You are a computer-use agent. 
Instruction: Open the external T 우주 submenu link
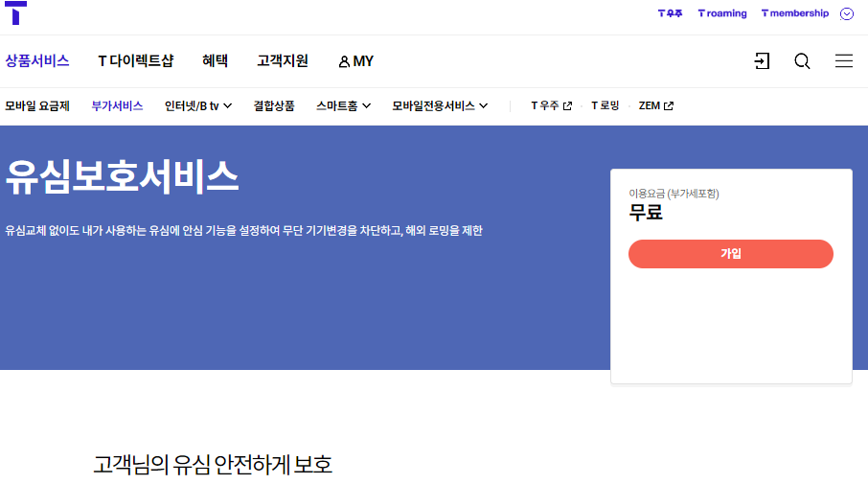[x=551, y=105]
